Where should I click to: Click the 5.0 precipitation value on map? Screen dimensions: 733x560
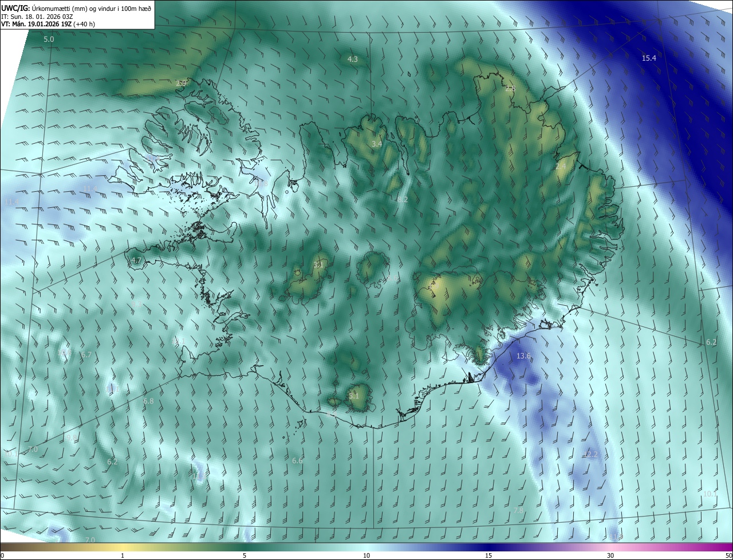(49, 39)
